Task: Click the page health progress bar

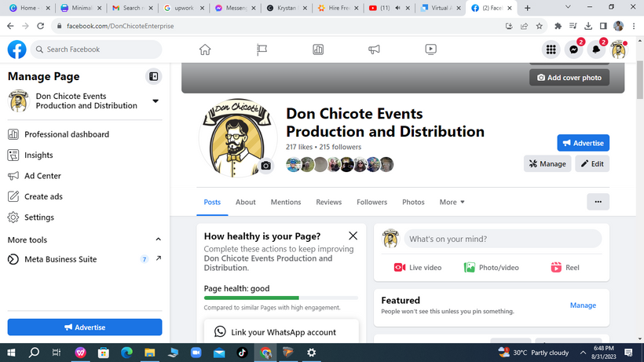Action: coord(281,298)
